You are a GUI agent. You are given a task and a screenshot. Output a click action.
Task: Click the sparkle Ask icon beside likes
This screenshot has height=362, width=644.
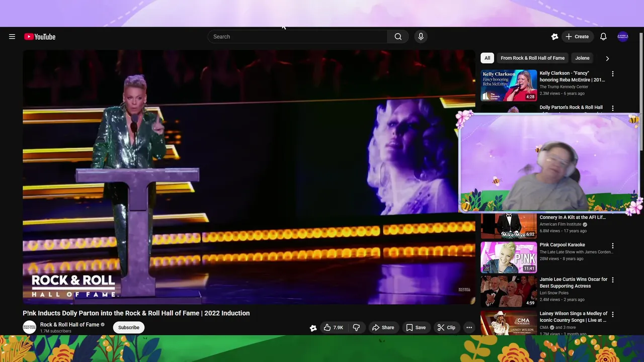313,328
